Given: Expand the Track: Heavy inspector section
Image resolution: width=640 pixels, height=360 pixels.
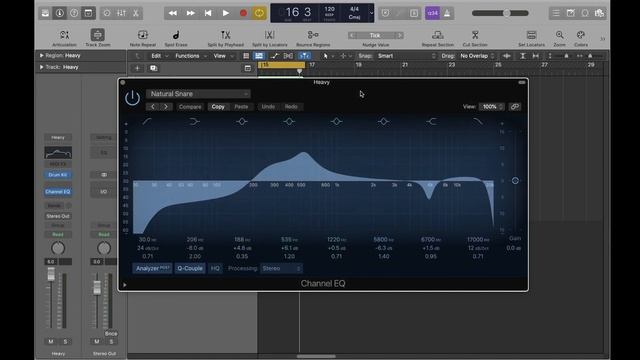Looking at the screenshot, I should point(42,67).
